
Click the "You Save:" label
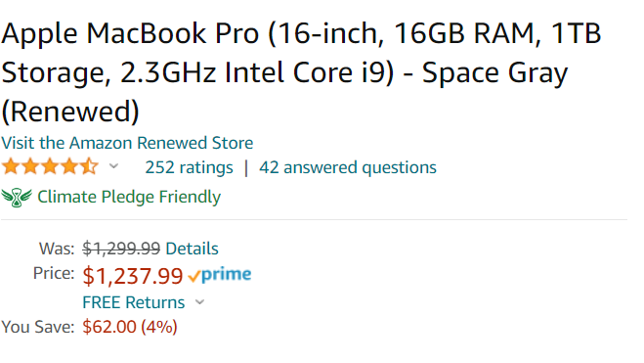coord(38,327)
